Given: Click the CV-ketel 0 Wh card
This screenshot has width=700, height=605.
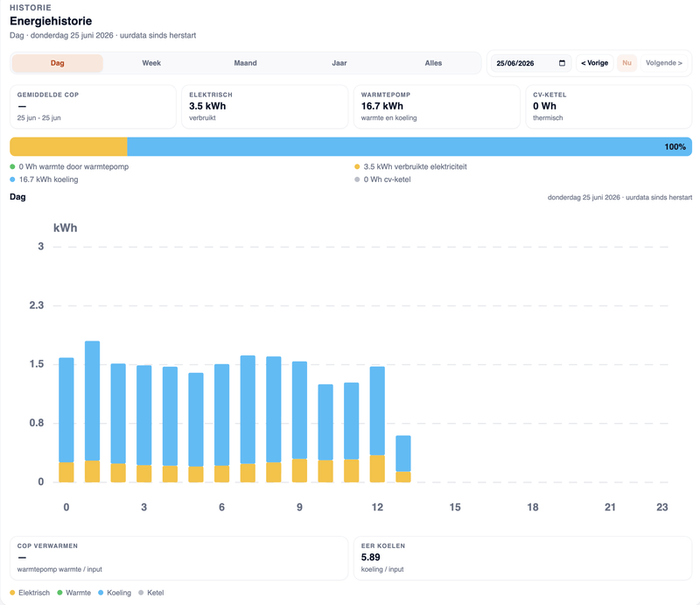Looking at the screenshot, I should pos(609,107).
